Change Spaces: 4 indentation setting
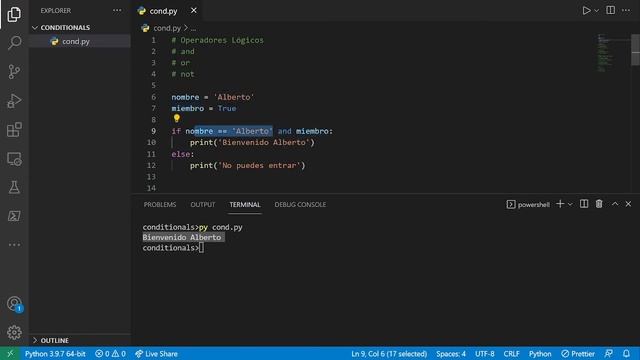 tap(451, 354)
